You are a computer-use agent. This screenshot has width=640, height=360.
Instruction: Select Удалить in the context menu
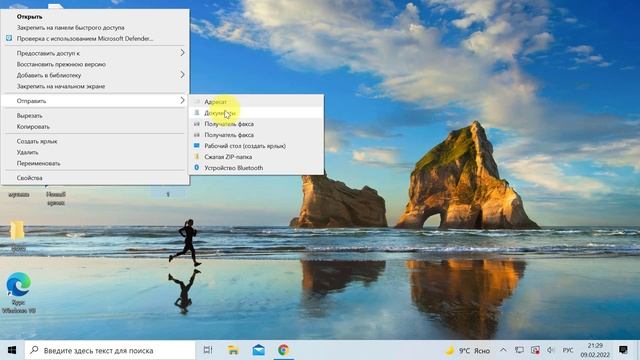(27, 152)
